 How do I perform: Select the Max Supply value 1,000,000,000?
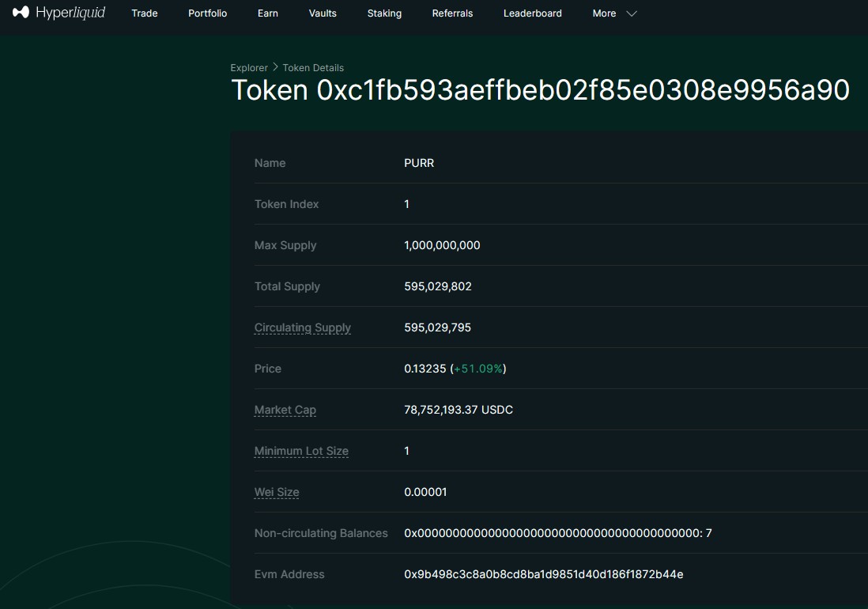[x=443, y=245]
